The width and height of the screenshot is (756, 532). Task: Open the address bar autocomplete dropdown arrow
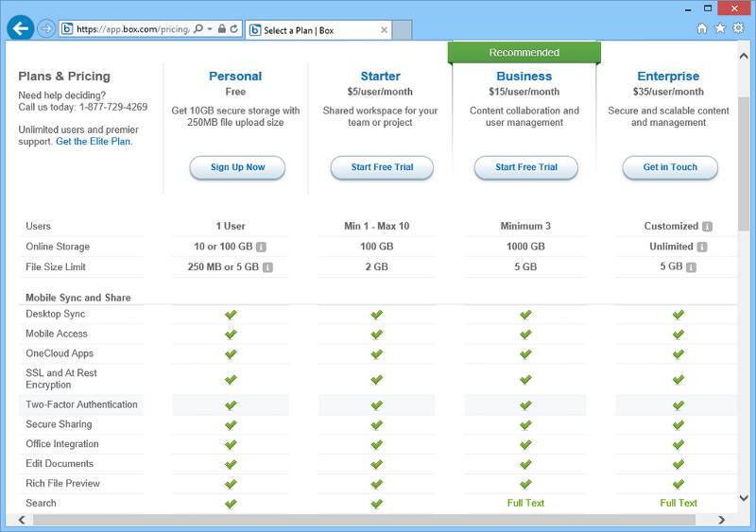coord(209,29)
